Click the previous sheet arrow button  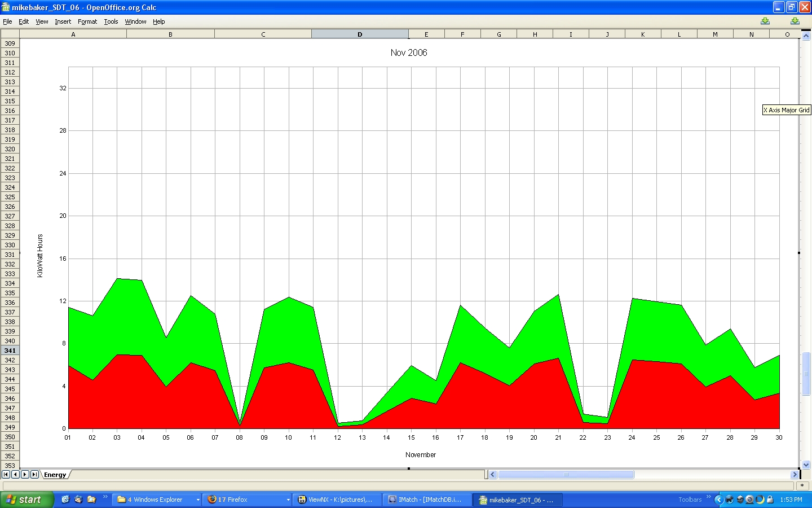tap(15, 475)
